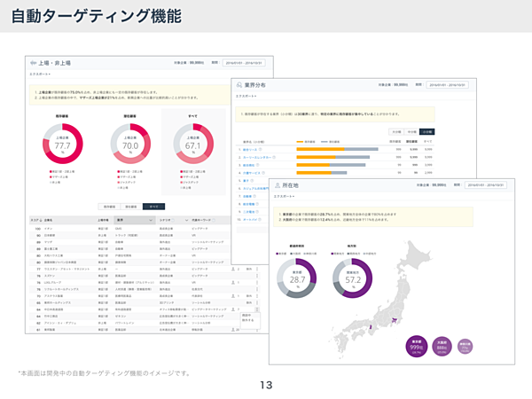Open エクスポート dropdown in 上場・非上場 panel

click(39, 75)
